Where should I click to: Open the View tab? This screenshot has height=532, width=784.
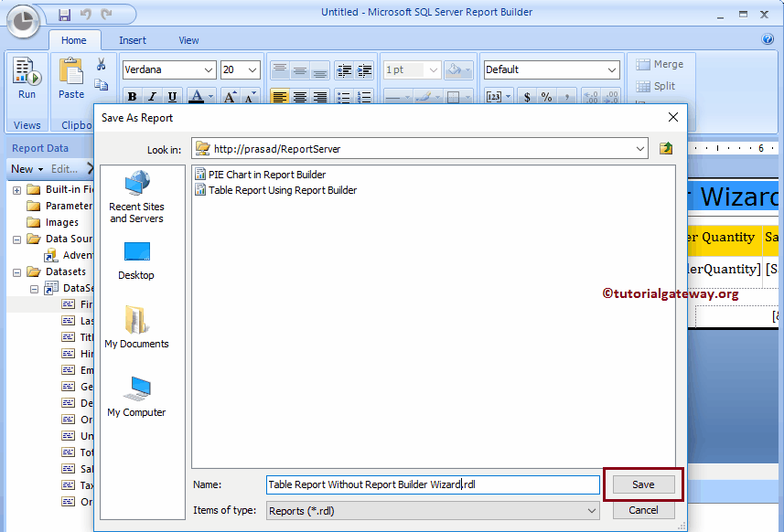tap(188, 40)
